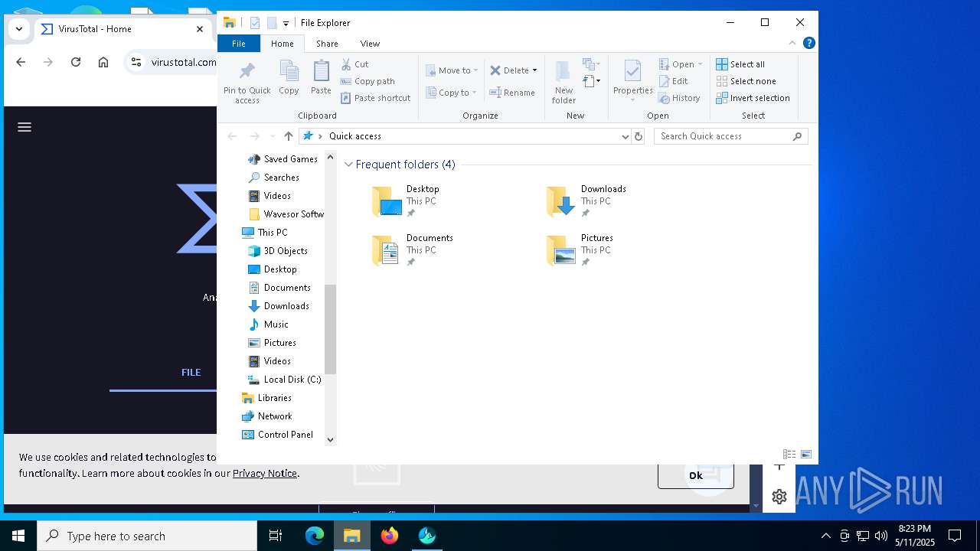Refresh the Quick access location

coord(639,136)
